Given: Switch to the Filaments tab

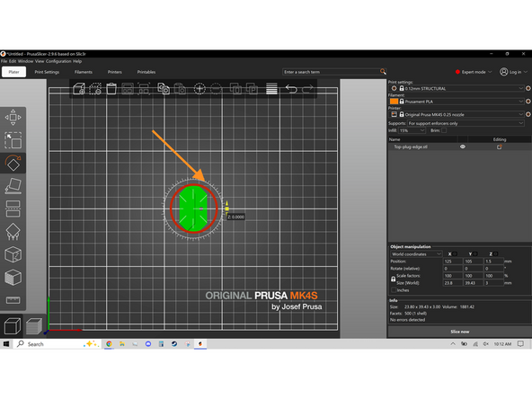Looking at the screenshot, I should click(83, 72).
